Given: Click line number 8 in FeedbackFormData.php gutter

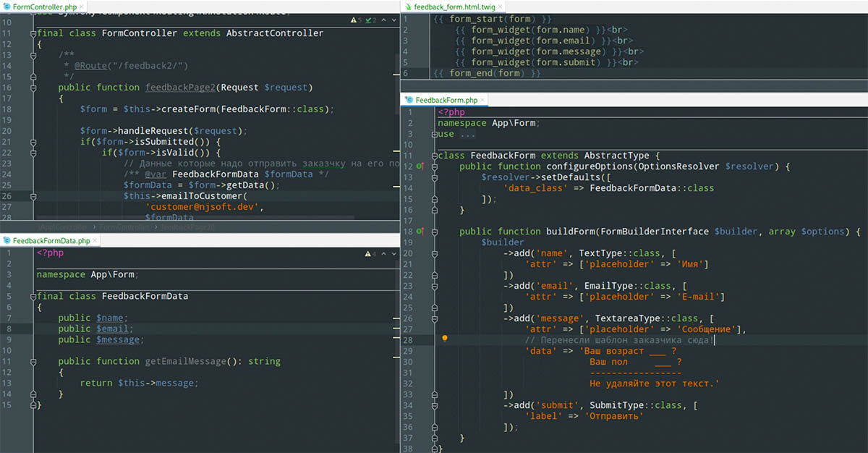Looking at the screenshot, I should [x=8, y=329].
